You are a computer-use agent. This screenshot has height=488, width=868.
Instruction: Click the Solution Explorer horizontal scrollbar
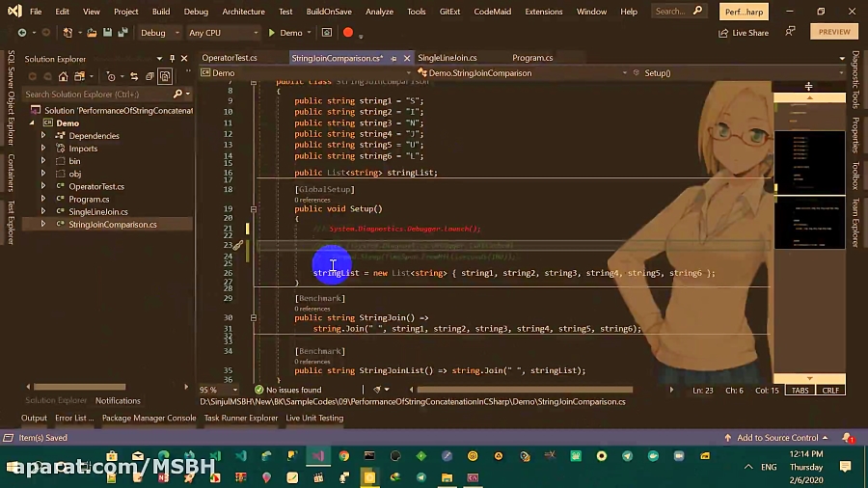click(x=79, y=387)
